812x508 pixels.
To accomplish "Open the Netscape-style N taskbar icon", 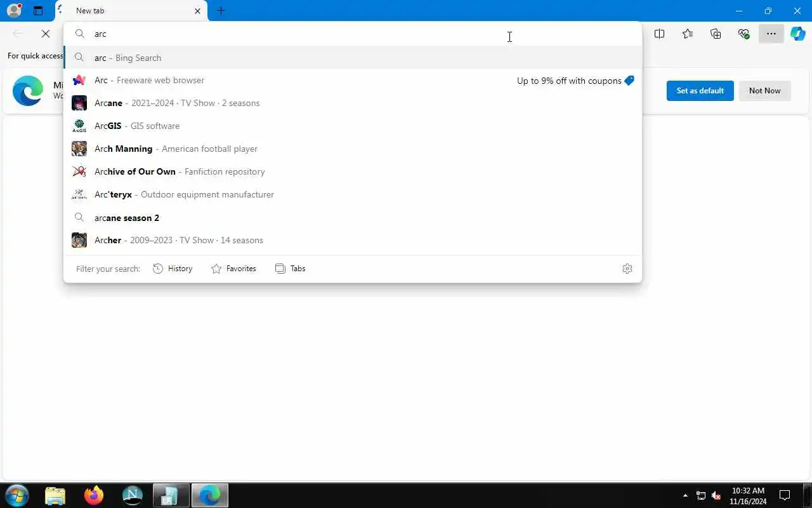I will point(133,495).
